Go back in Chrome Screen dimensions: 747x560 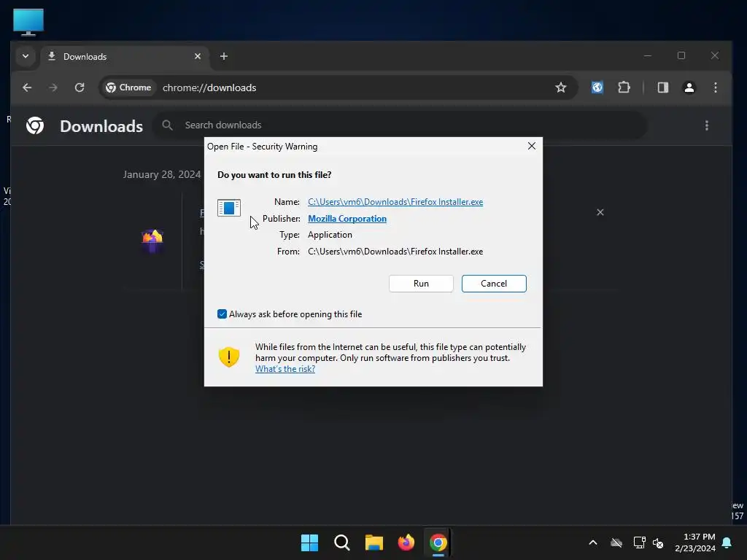[x=27, y=87]
